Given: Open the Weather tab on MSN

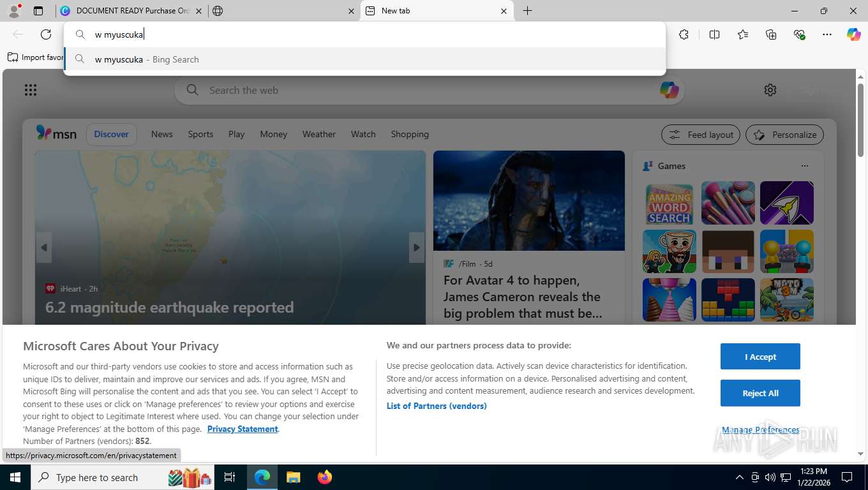Looking at the screenshot, I should pos(318,134).
